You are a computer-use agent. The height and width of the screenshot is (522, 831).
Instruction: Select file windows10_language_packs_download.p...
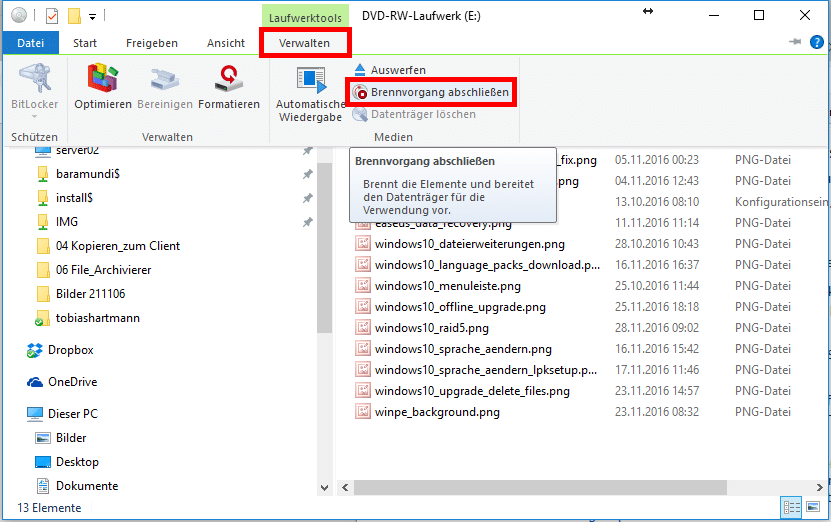coord(487,264)
